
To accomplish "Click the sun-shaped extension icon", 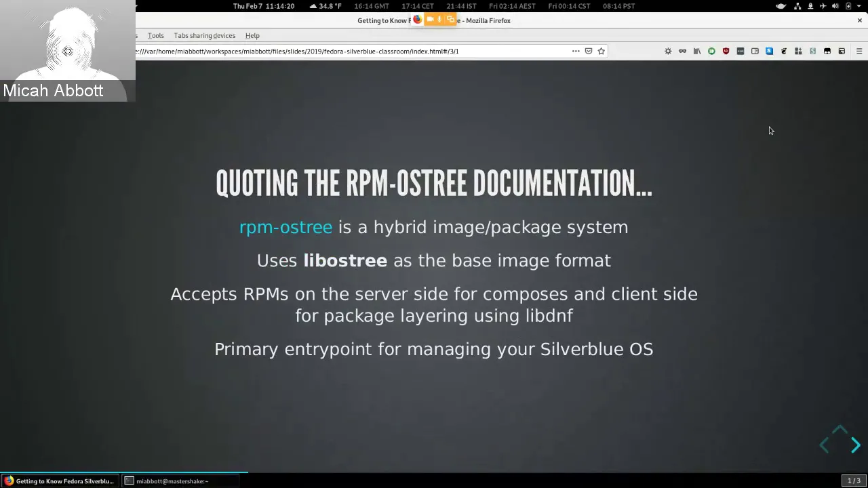I will [668, 51].
